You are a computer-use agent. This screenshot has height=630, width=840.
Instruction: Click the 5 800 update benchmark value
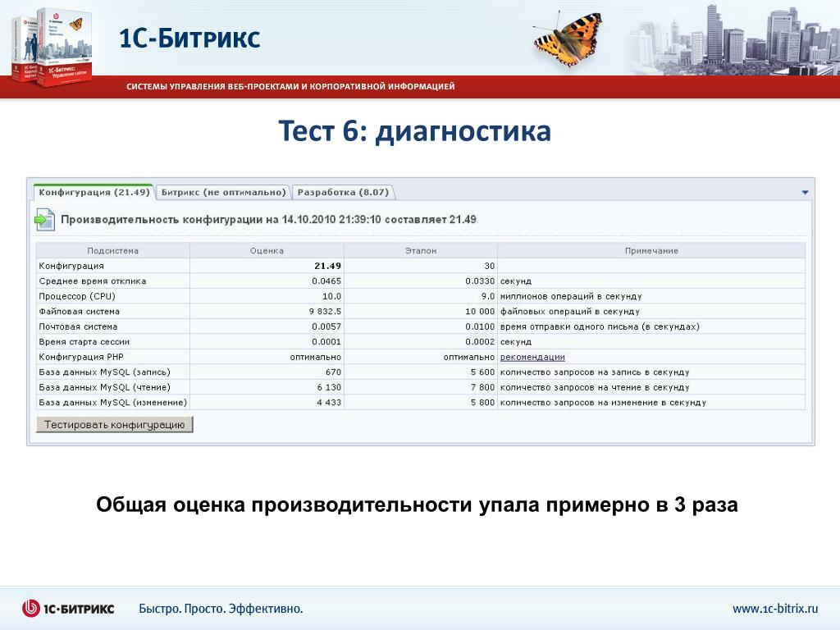(482, 402)
